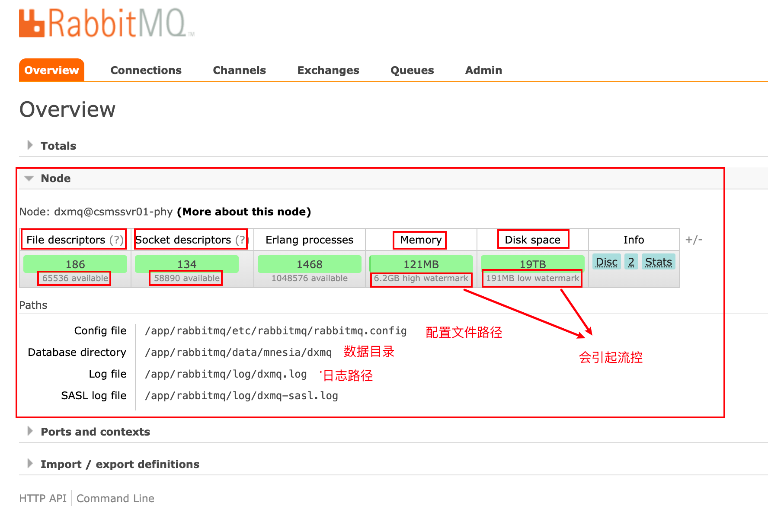
Task: Open the HTTP API link
Action: click(x=43, y=498)
